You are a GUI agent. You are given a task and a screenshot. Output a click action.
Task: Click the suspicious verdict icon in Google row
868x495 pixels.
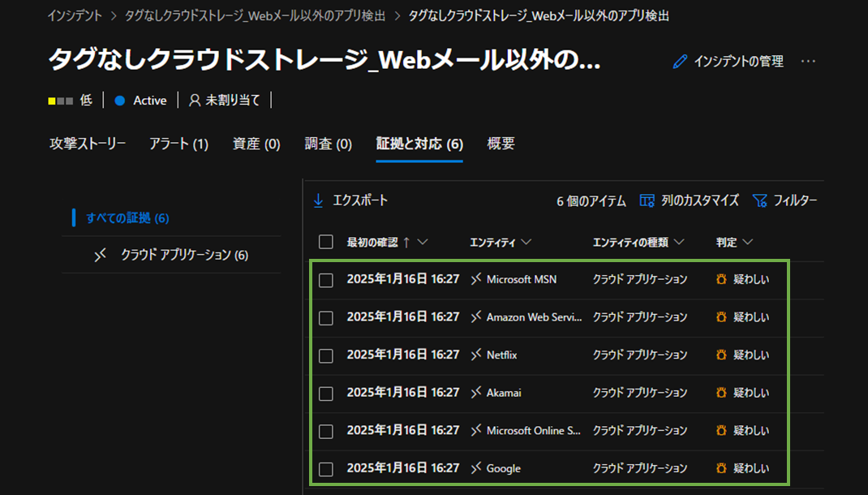(x=721, y=468)
